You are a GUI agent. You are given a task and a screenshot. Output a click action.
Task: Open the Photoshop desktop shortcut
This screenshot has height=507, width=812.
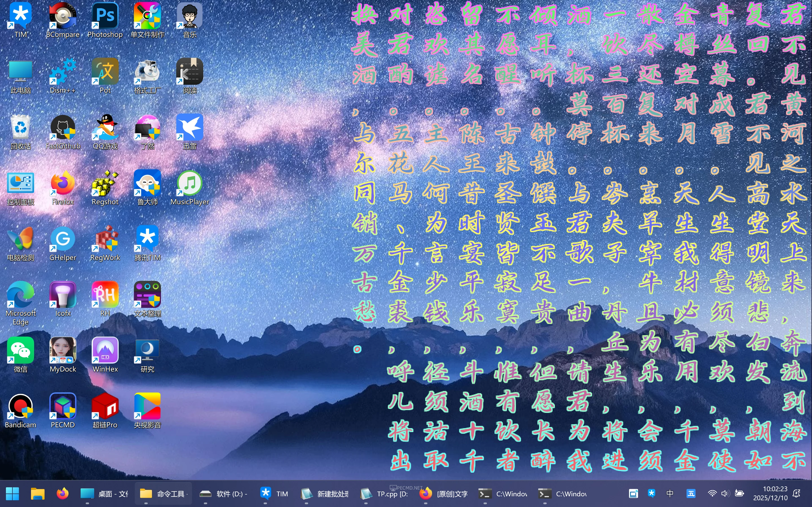point(105,16)
